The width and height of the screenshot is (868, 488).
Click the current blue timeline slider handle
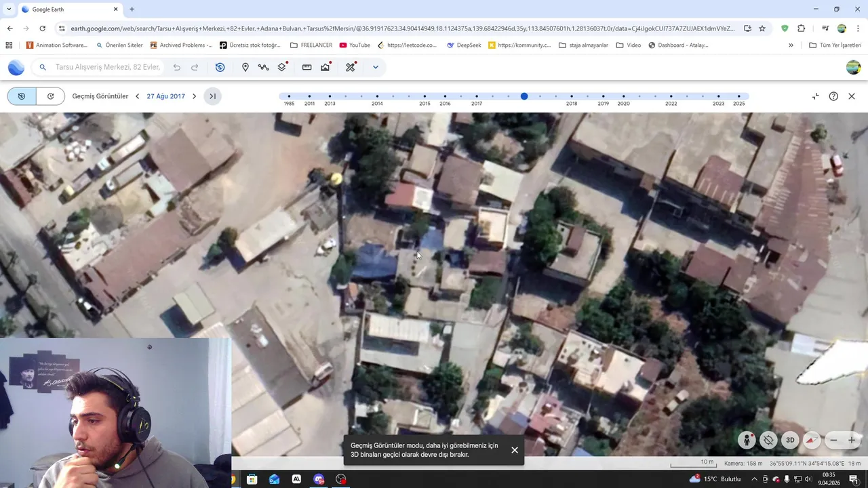(x=524, y=96)
